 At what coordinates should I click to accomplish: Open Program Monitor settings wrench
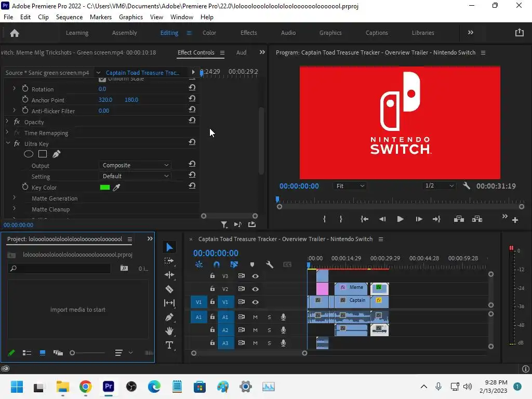pos(467,185)
